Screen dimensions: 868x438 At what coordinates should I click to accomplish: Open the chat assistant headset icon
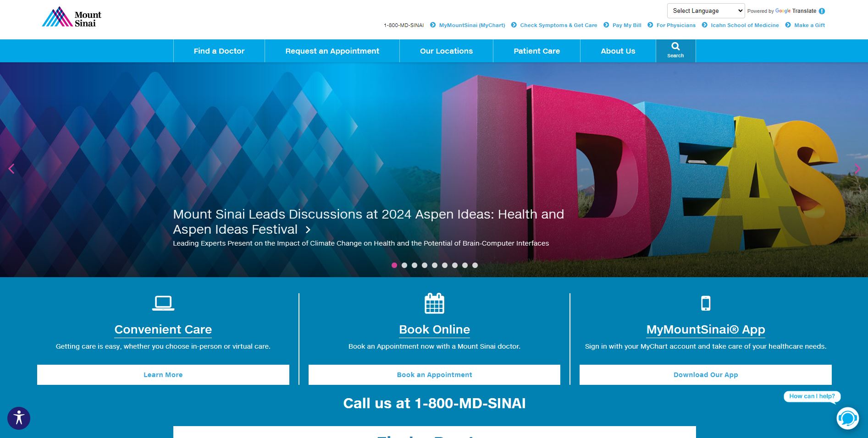(x=847, y=418)
